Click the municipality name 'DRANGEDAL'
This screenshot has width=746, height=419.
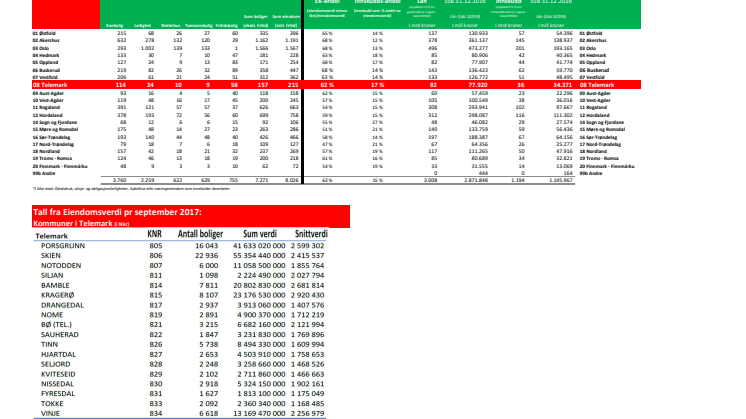(x=62, y=305)
